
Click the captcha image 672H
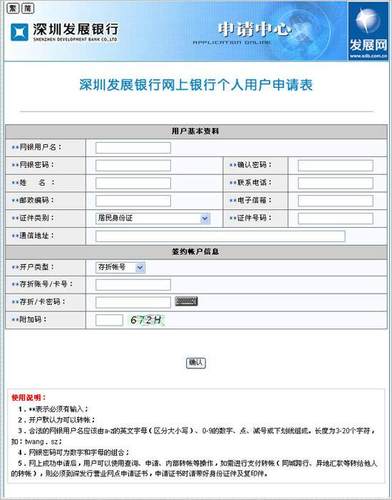click(146, 320)
